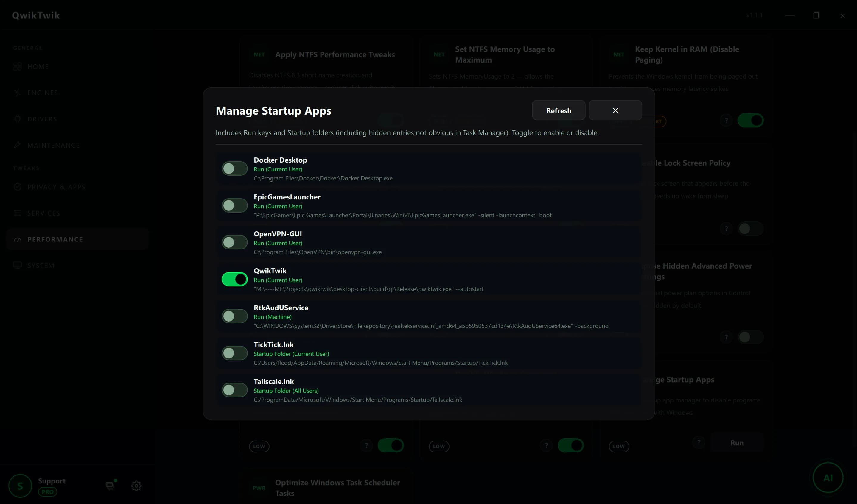Open help icon beside second LOW badge
857x504 pixels.
546,446
